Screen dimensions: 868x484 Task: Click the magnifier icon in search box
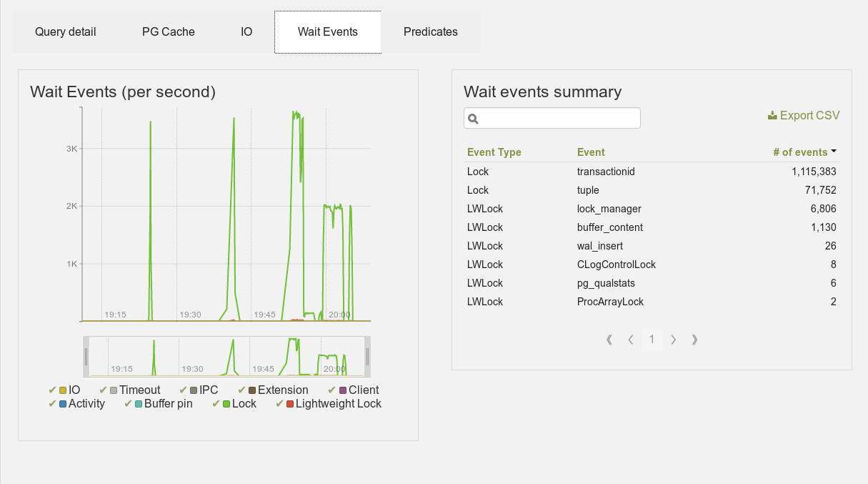(473, 119)
